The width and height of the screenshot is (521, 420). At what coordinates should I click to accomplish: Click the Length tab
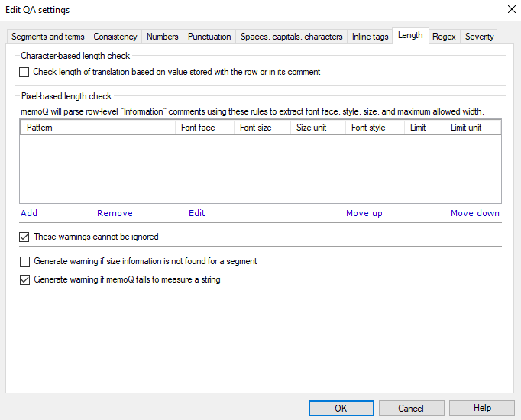point(410,35)
